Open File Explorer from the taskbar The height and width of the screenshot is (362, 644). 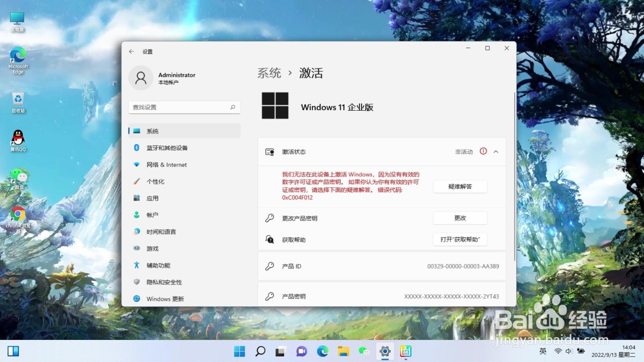click(343, 351)
